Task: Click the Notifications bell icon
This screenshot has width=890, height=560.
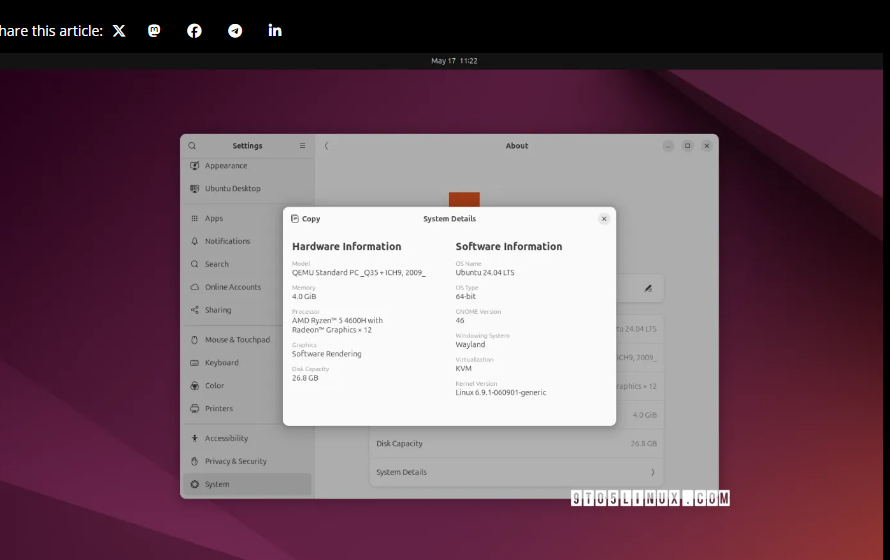Action: [x=195, y=241]
